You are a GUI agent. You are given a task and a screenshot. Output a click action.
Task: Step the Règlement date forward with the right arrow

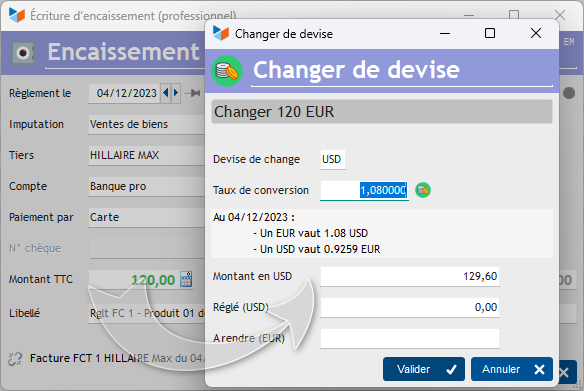(176, 92)
